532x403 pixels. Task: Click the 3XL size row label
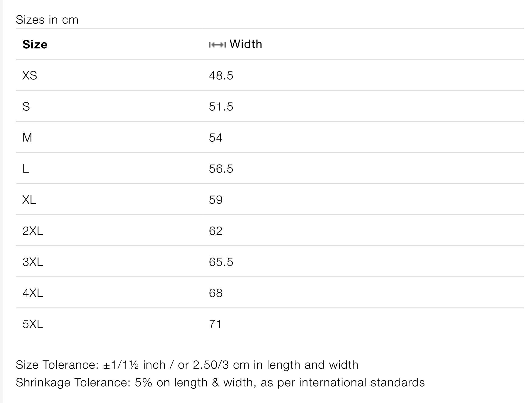point(33,262)
